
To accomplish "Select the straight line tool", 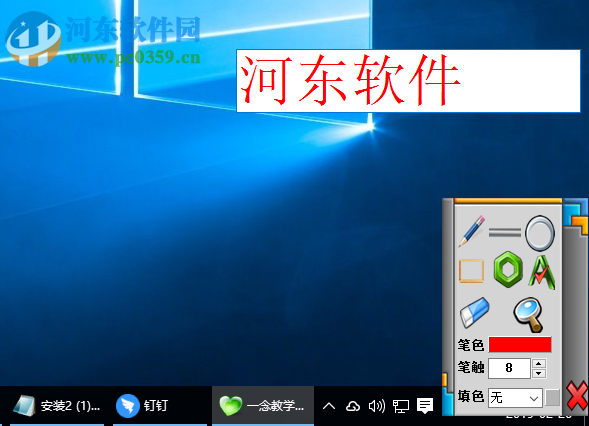I will 504,233.
